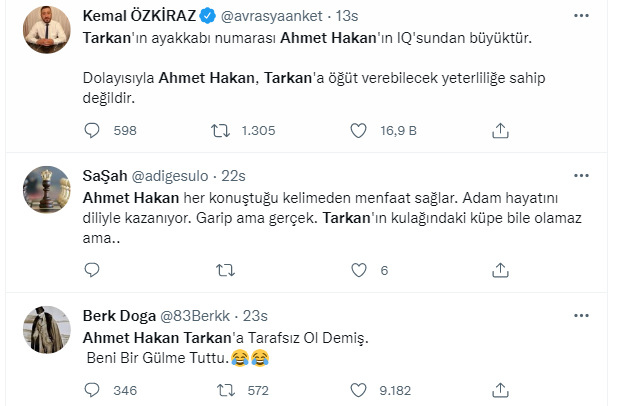Like SaŞah's tweet with 6 likes
The height and width of the screenshot is (406, 618).
pos(358,270)
